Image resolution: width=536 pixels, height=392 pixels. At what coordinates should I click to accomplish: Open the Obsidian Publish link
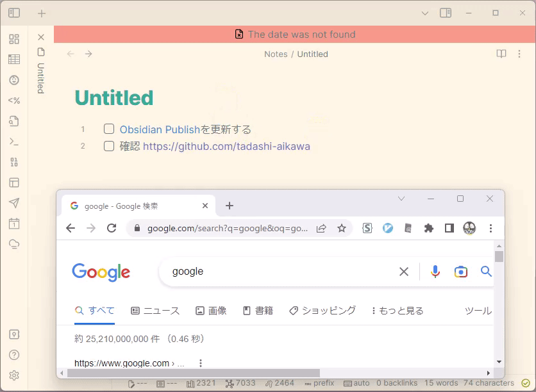tap(160, 130)
